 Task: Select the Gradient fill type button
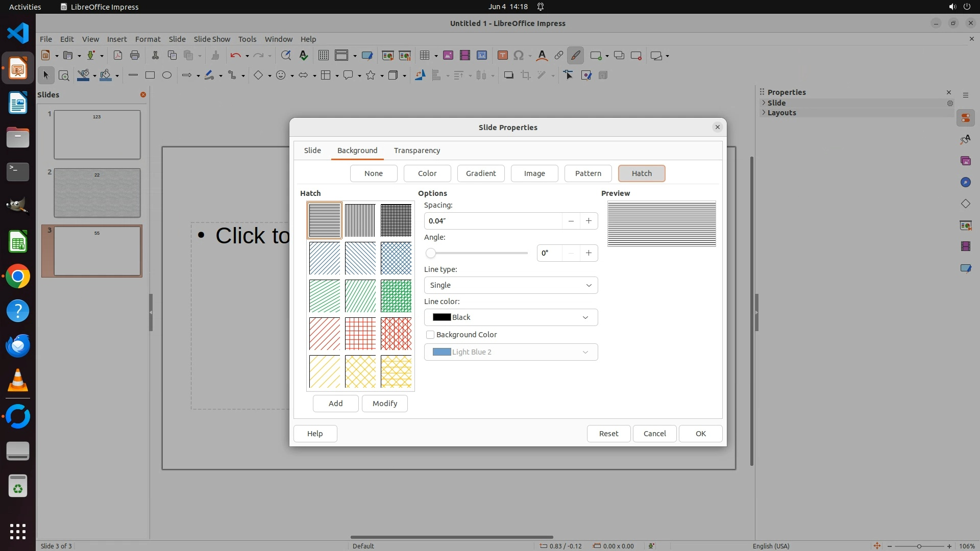[x=480, y=173]
